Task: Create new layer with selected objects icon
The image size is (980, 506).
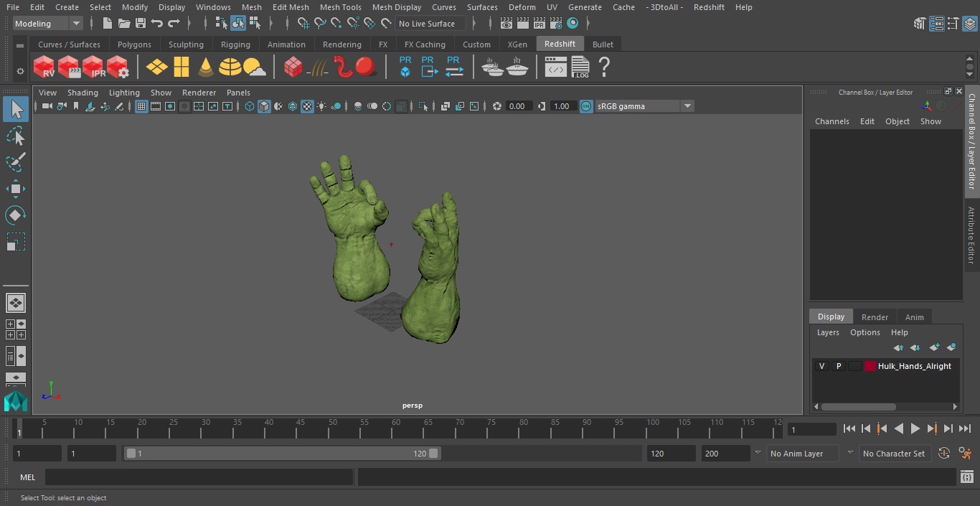Action: pyautogui.click(x=951, y=347)
